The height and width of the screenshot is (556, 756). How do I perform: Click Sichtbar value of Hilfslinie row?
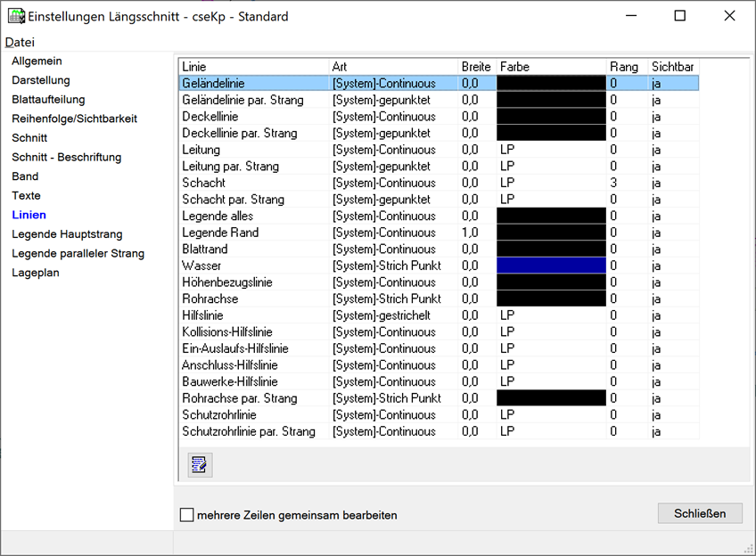(x=656, y=315)
